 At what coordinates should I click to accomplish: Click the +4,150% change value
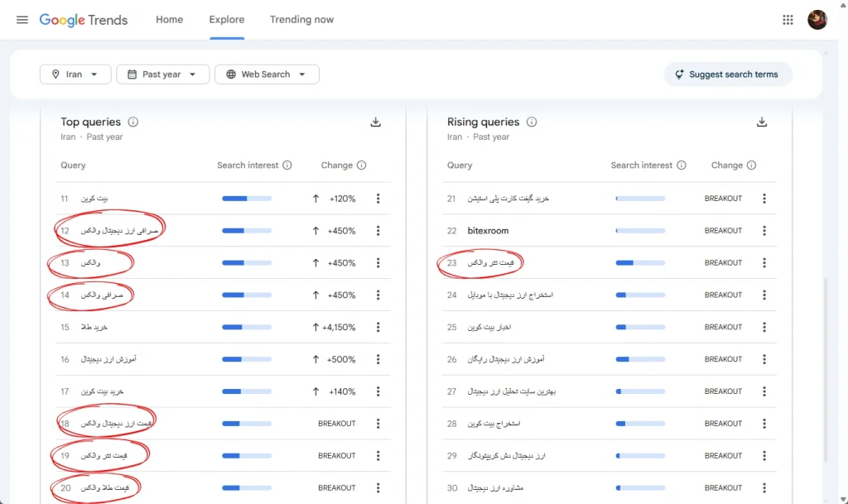tap(339, 328)
